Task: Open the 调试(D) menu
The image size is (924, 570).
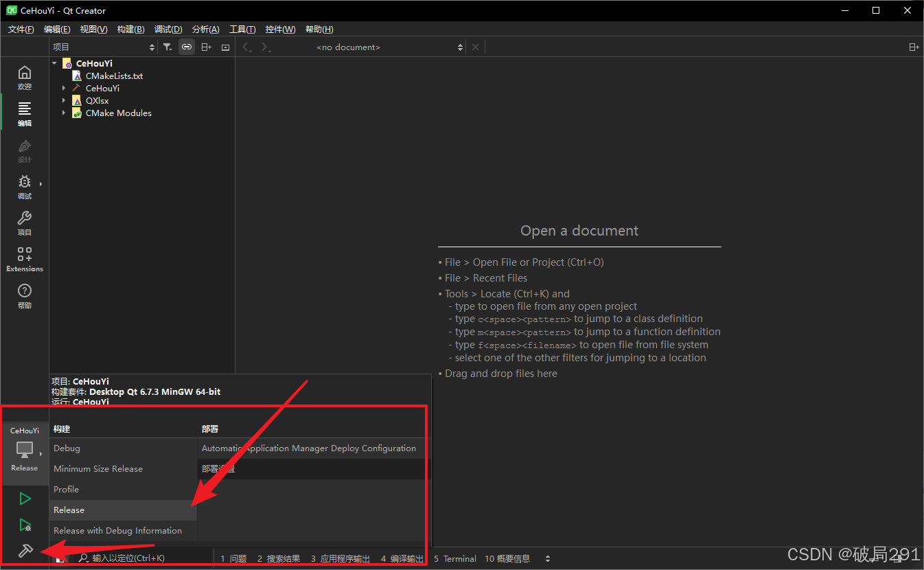Action: pos(168,29)
